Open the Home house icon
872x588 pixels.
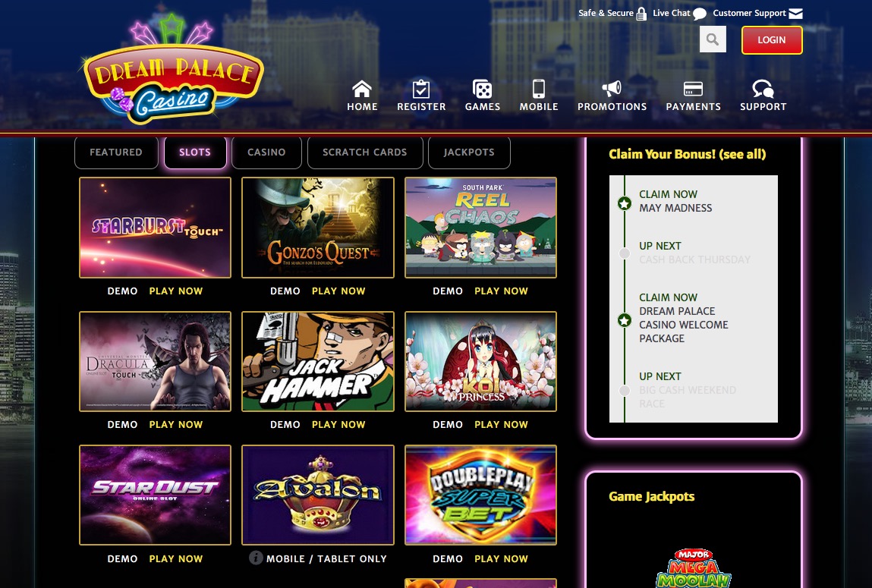pos(361,89)
